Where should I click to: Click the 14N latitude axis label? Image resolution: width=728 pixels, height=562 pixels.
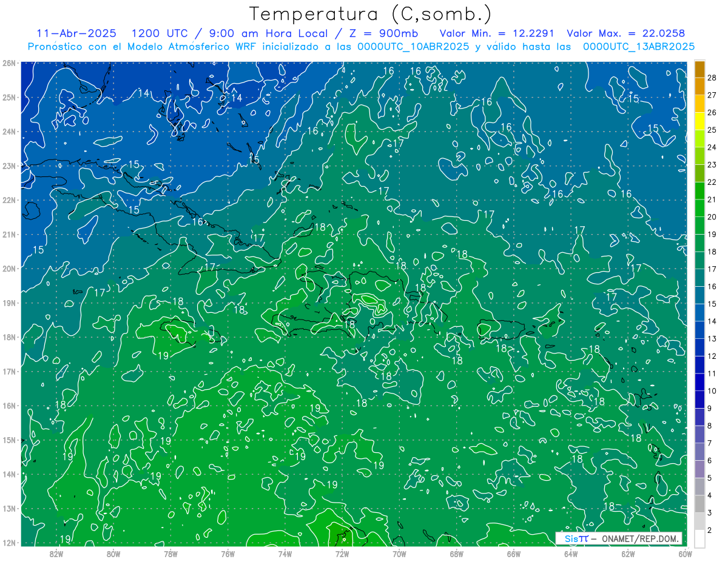[x=9, y=474]
